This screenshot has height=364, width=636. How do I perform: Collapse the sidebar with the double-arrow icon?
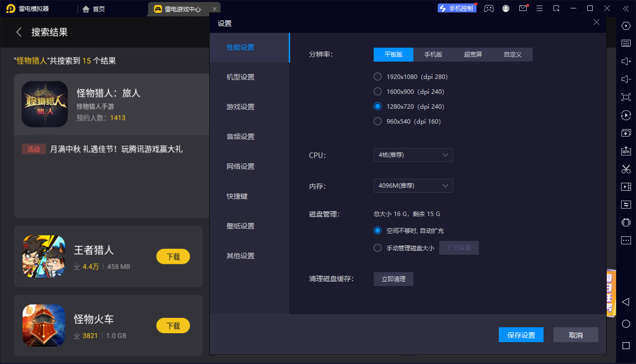pos(626,8)
